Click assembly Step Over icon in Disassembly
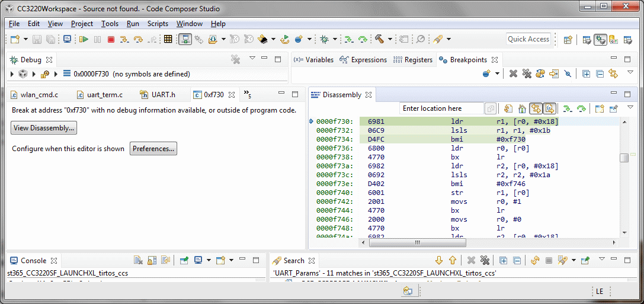 point(581,108)
